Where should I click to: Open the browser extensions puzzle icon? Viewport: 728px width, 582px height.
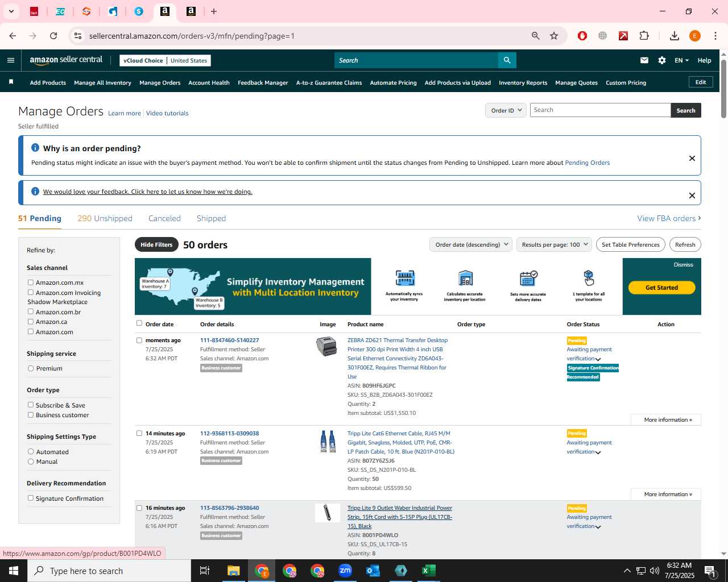pos(644,36)
